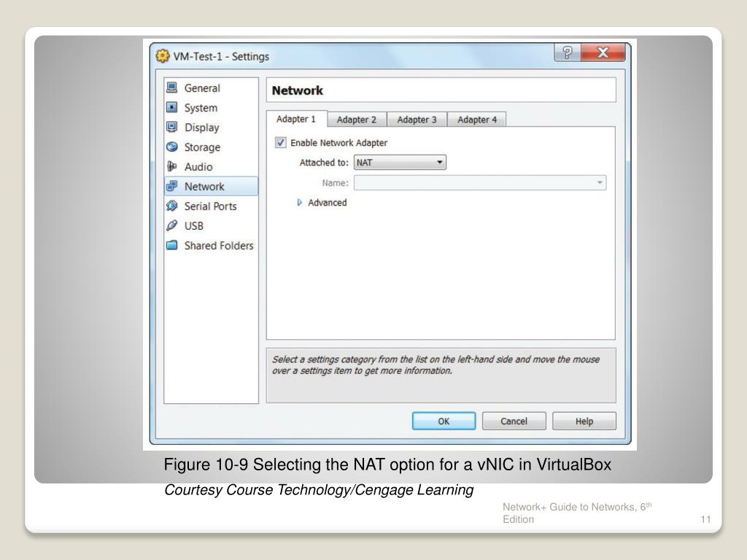Viewport: 747px width, 560px height.
Task: Click the Cancel button
Action: tap(514, 421)
